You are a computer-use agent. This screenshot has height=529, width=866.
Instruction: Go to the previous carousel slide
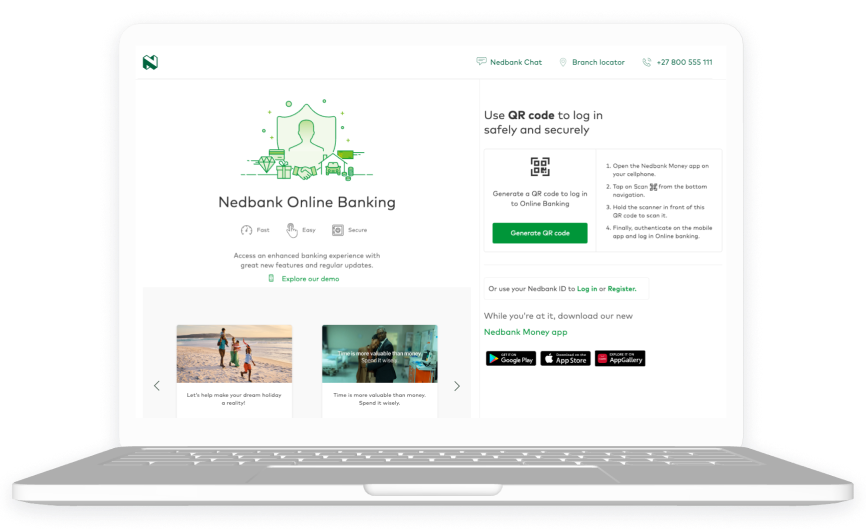coord(157,386)
